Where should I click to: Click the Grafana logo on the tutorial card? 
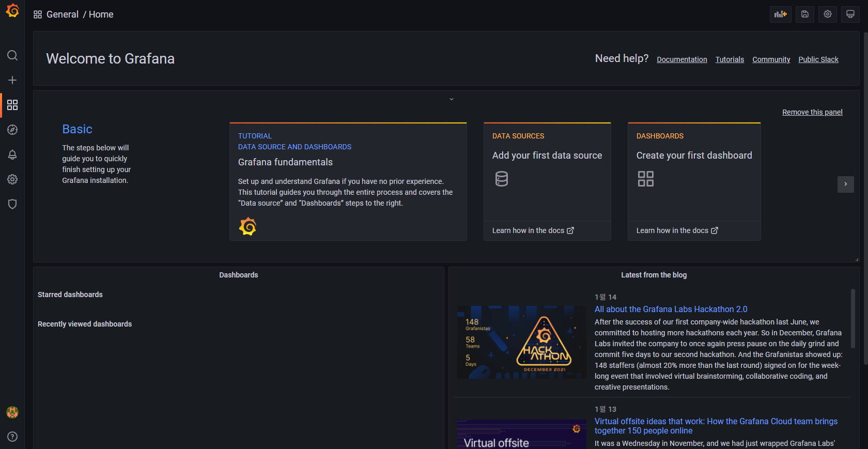coord(248,226)
